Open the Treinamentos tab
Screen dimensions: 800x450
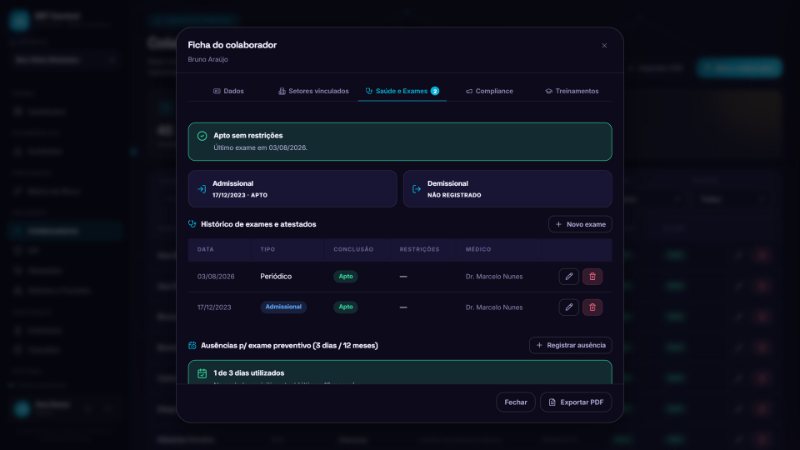coord(572,91)
